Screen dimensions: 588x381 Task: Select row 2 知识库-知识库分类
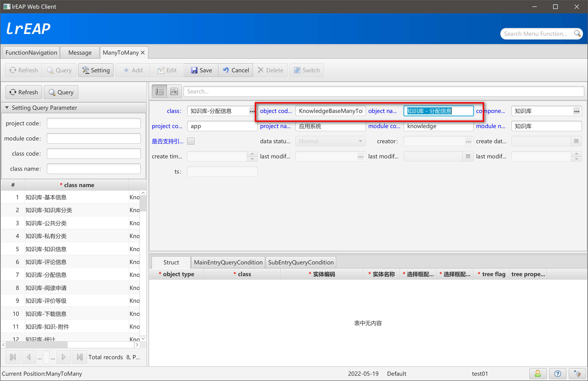(70, 210)
